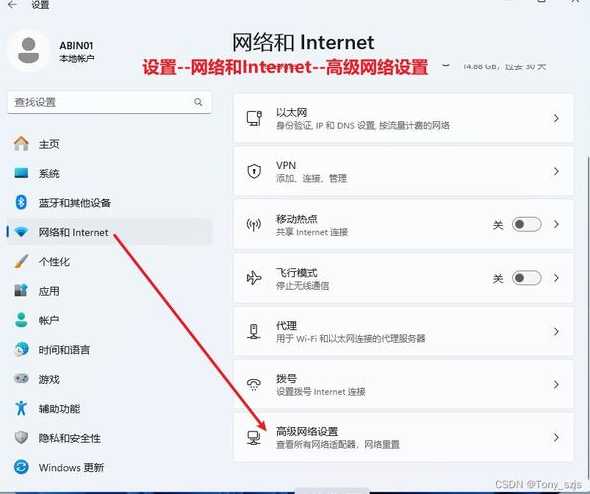Expand the 飞行模式 row chevron
This screenshot has width=590, height=494.
coord(556,278)
